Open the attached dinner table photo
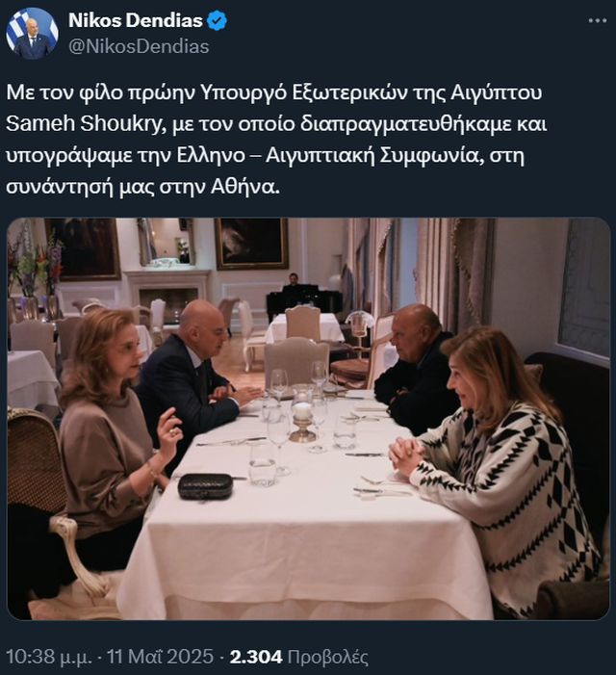616x675 pixels. [x=308, y=419]
